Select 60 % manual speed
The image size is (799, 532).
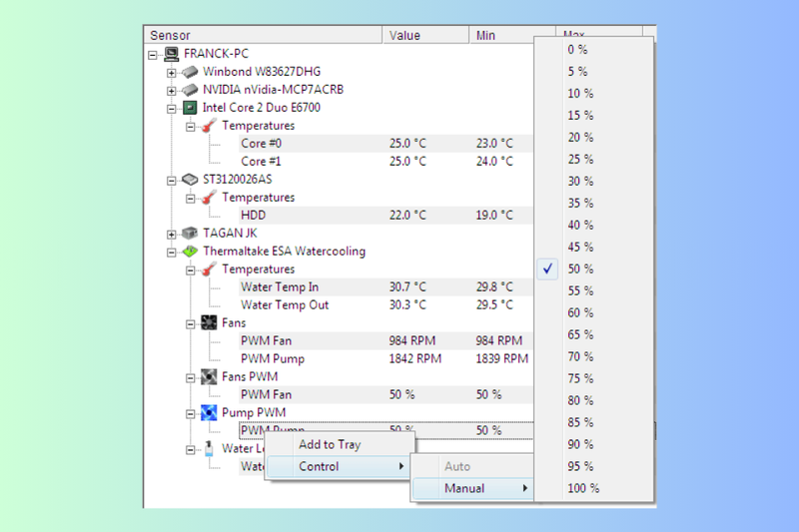594,312
